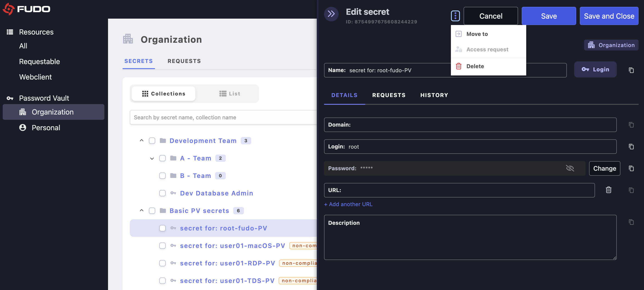This screenshot has height=290, width=644.
Task: Click into the Description text area
Action: coord(470,237)
